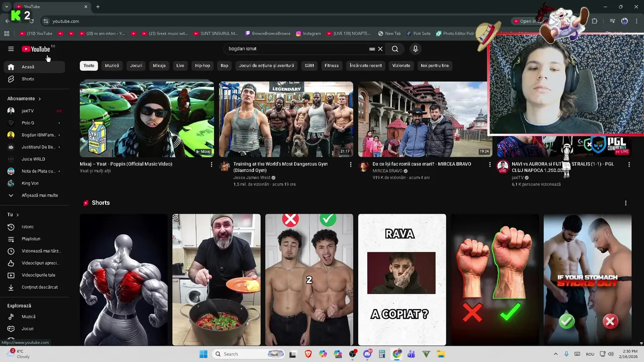Go to Acasă in sidebar
Screen dimensions: 644x362
[34, 67]
